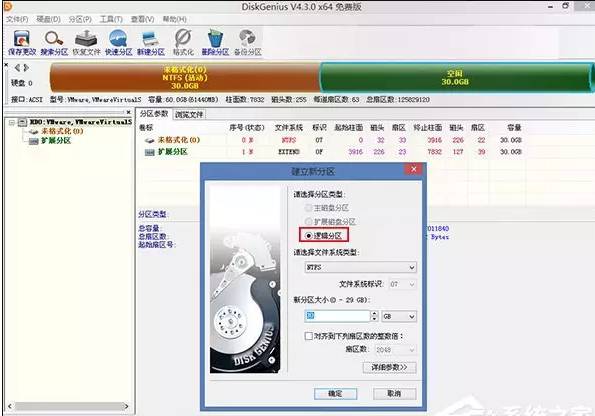
Task: Click the left panel scroll left arrow
Action: click(9, 406)
